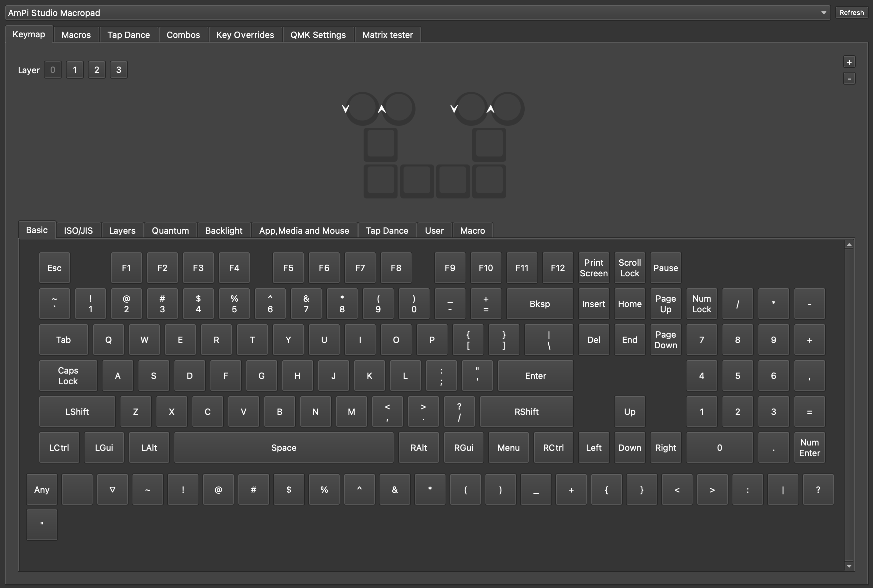Click the Num Enter keycode

(809, 448)
